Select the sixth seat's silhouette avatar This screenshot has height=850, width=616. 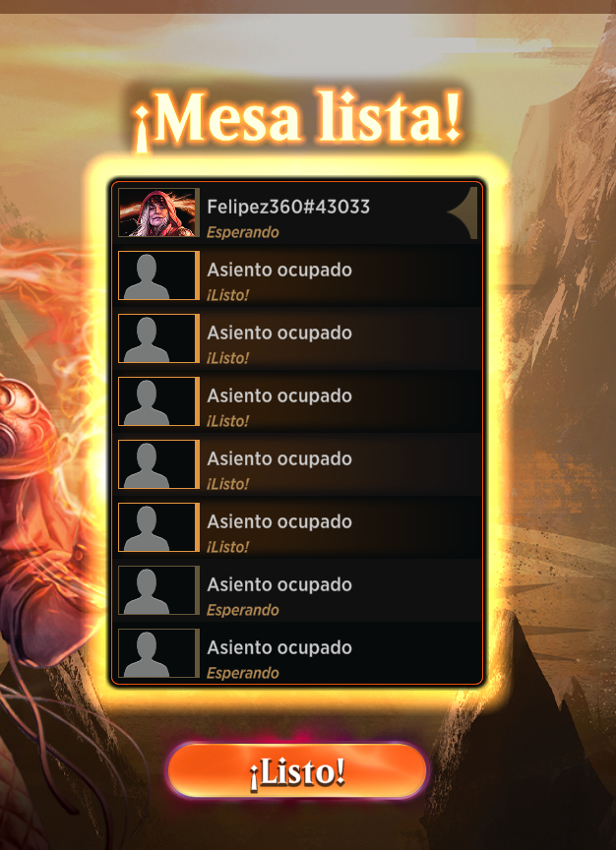(158, 590)
